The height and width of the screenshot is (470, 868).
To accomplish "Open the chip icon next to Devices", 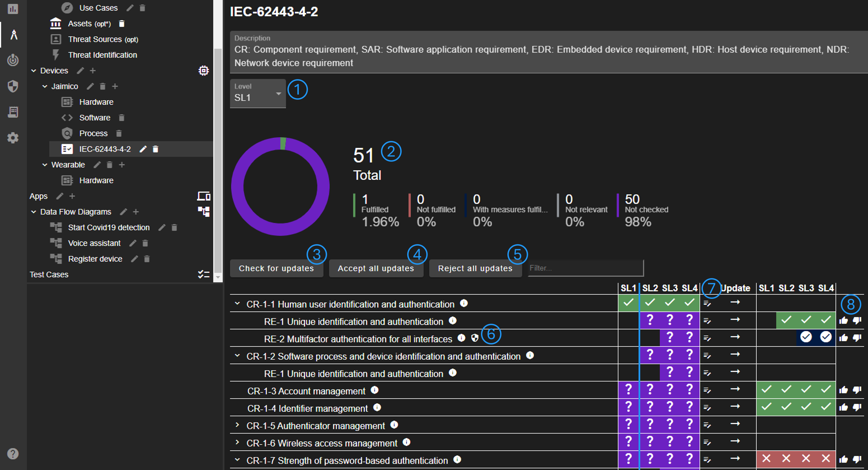I will pos(204,70).
